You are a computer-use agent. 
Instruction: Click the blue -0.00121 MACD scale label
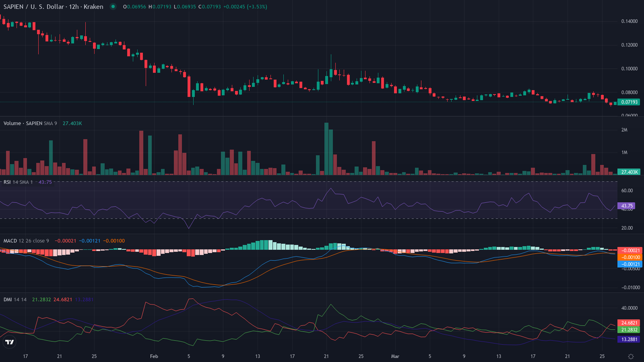coord(629,264)
